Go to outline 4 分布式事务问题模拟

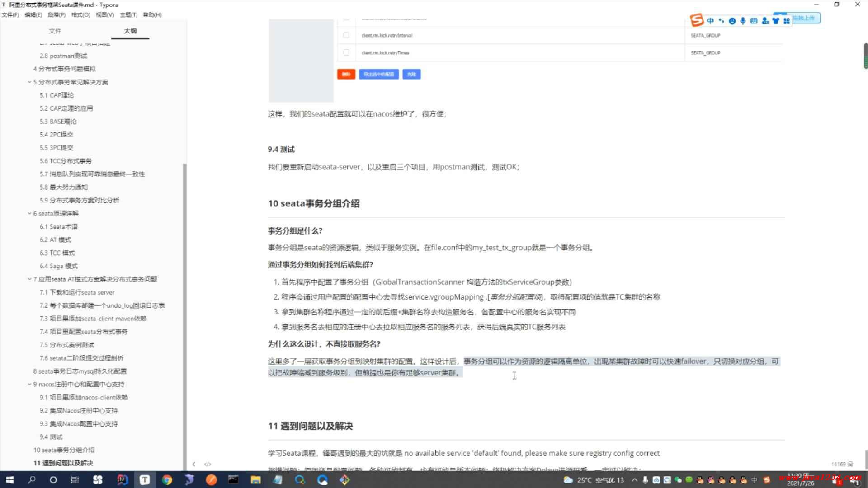(x=64, y=69)
